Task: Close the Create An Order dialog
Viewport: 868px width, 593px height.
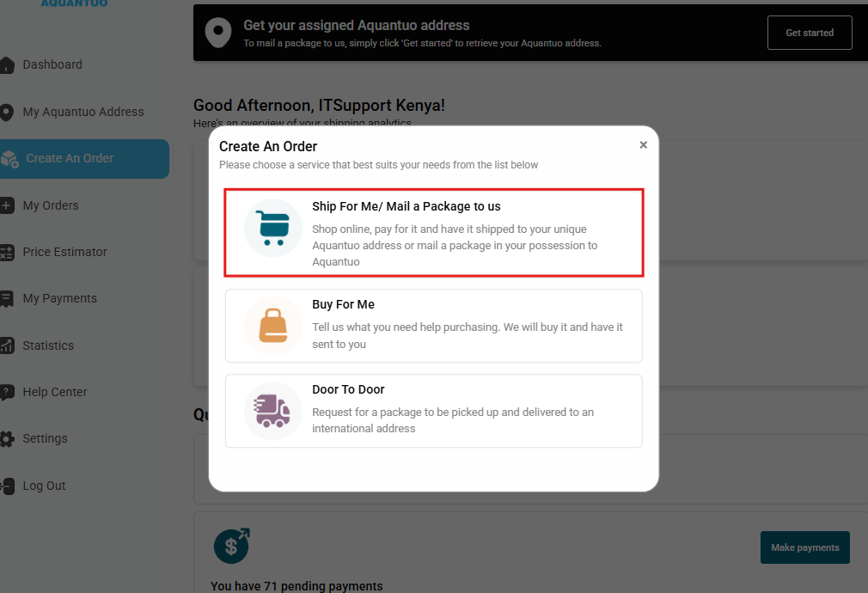Action: click(x=643, y=145)
